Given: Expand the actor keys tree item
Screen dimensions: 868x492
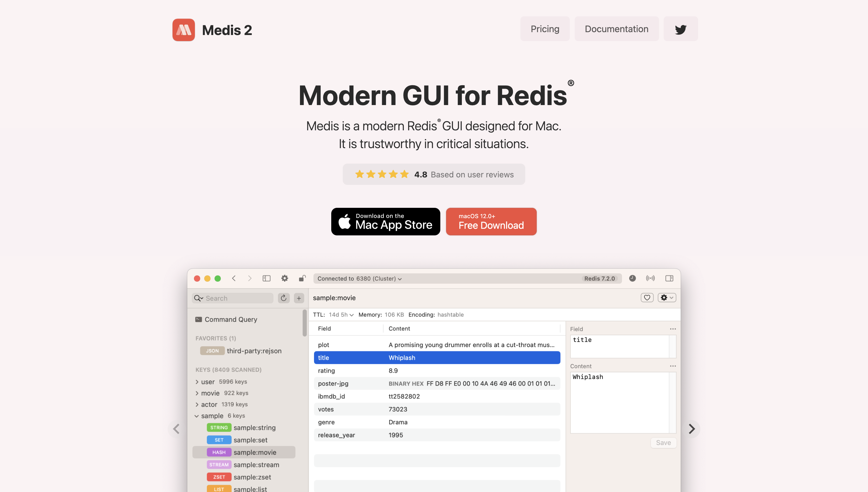Looking at the screenshot, I should pos(197,404).
